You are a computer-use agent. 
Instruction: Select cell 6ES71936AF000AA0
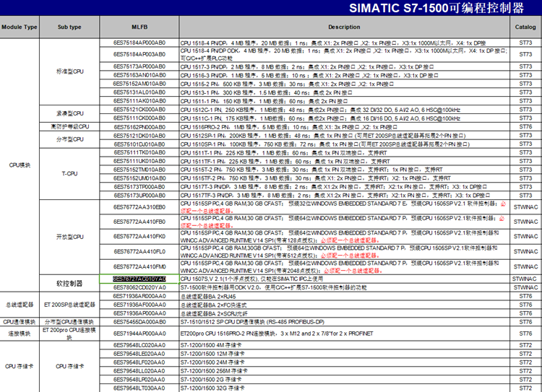point(139,305)
